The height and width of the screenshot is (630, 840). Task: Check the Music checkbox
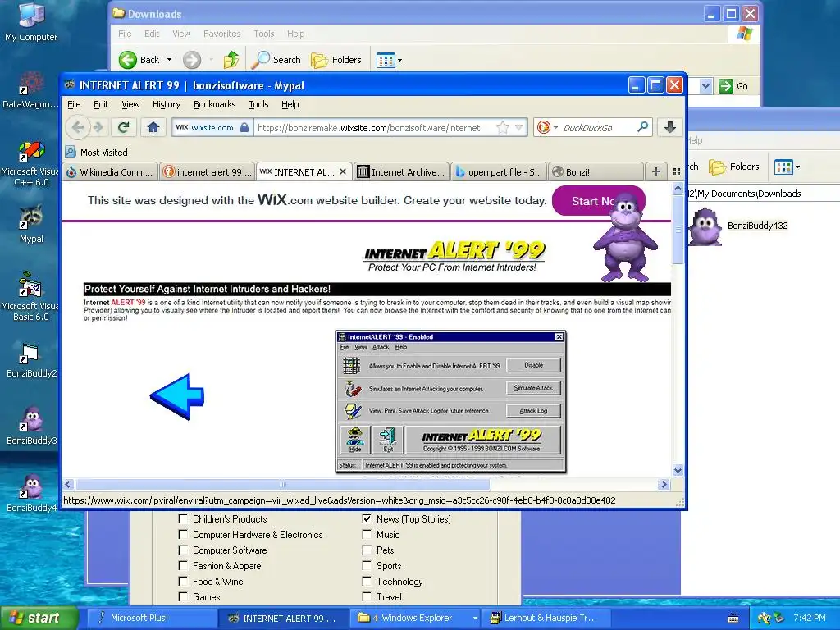pos(367,534)
